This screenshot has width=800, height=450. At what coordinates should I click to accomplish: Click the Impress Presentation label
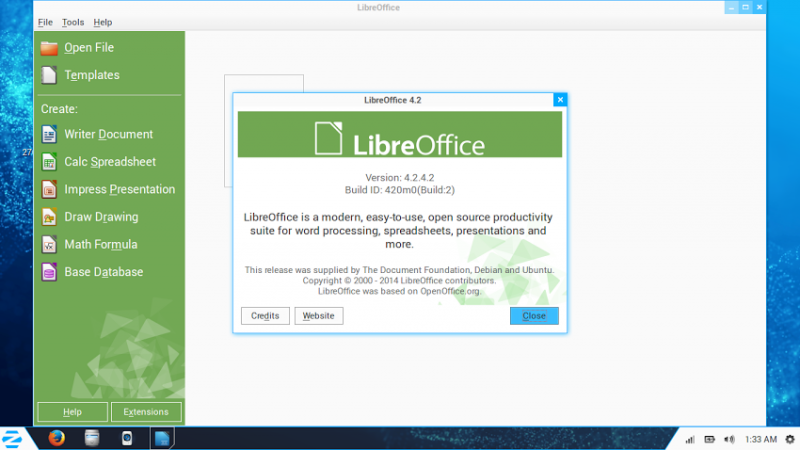tap(119, 189)
